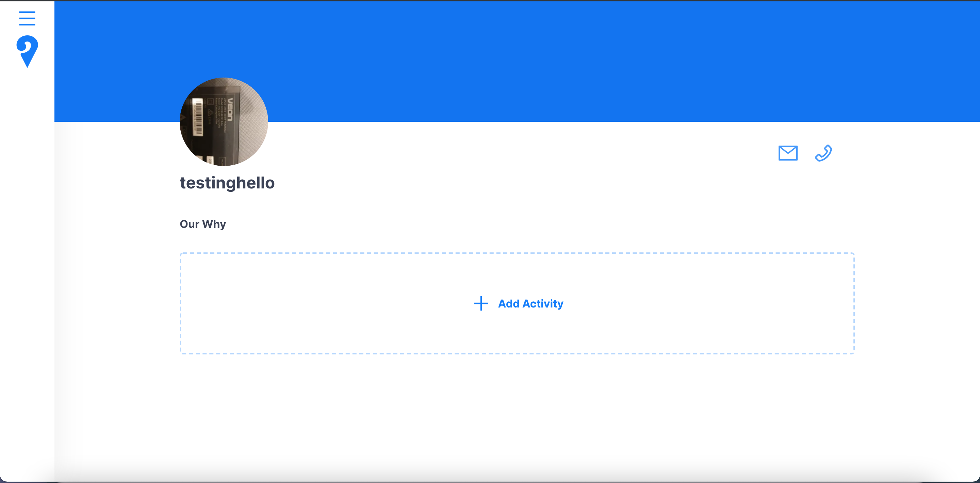
Task: Click the phone handset contact icon
Action: pyautogui.click(x=823, y=153)
